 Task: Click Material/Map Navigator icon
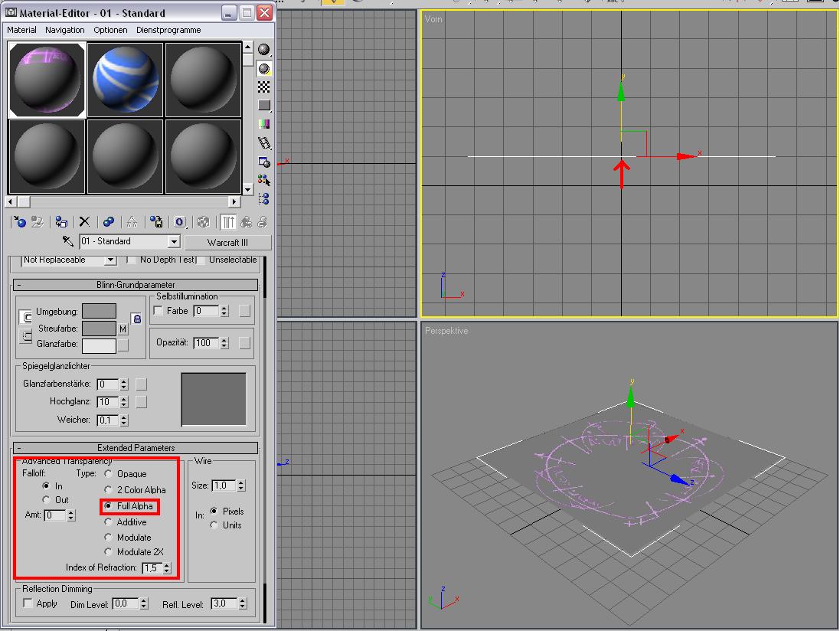(x=263, y=199)
